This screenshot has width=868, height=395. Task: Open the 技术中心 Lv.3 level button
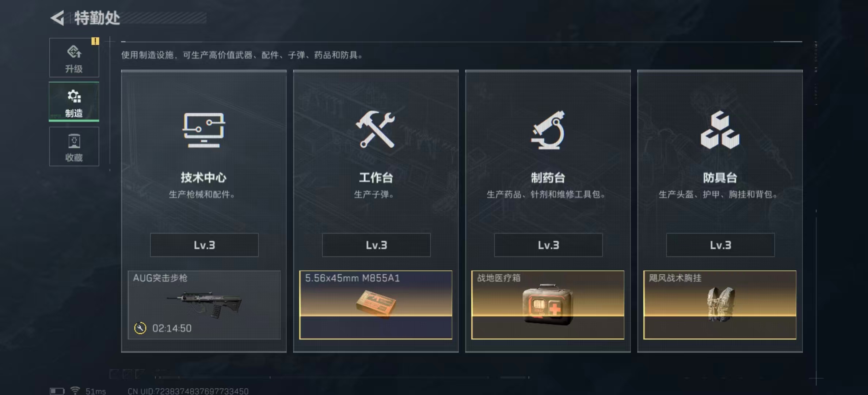tap(204, 245)
